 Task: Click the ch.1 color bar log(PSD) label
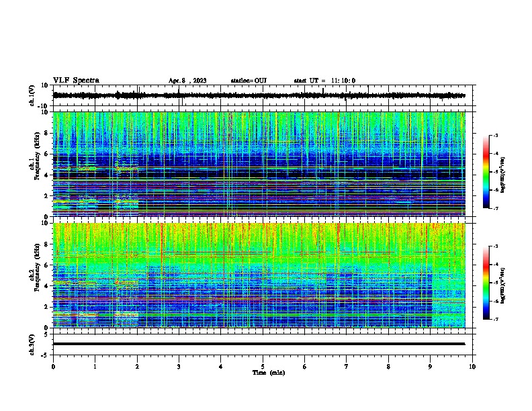[x=502, y=175]
